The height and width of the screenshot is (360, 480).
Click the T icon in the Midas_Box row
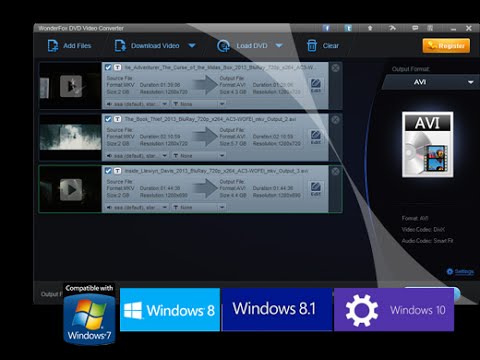[x=118, y=67]
